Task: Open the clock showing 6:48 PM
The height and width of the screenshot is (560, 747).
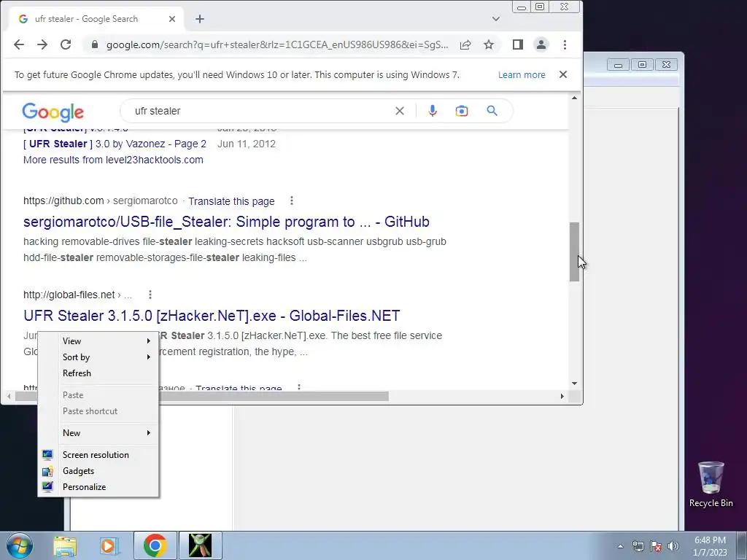Action: point(710,545)
